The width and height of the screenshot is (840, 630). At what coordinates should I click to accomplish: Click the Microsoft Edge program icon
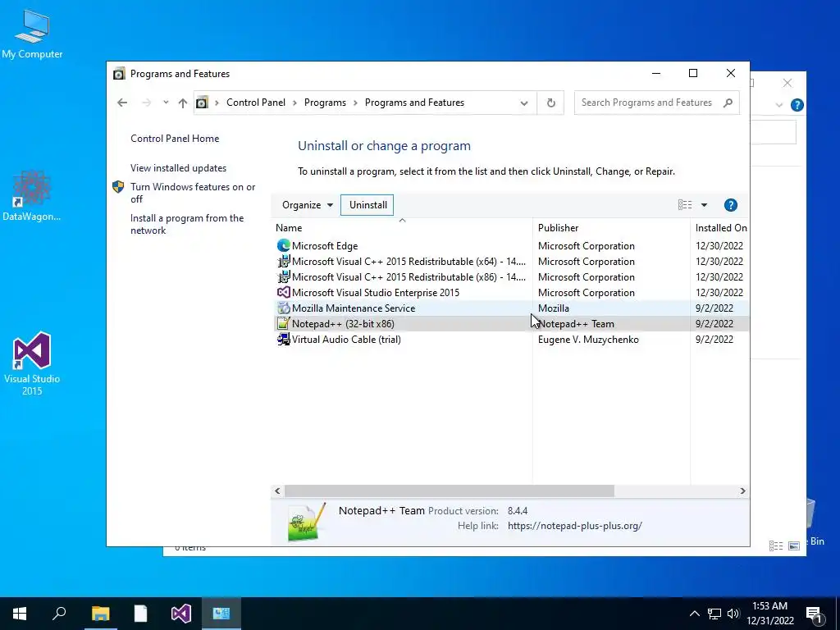pyautogui.click(x=283, y=246)
